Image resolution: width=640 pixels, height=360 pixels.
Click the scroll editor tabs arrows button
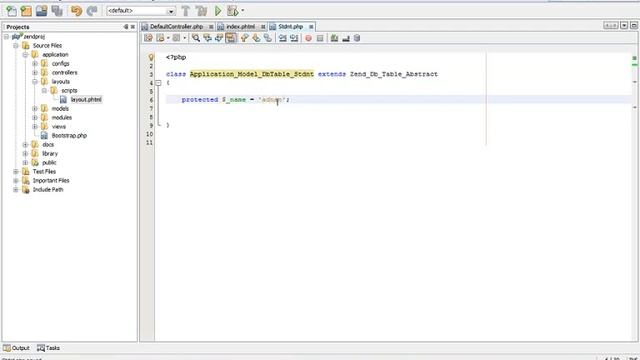[x=611, y=25]
